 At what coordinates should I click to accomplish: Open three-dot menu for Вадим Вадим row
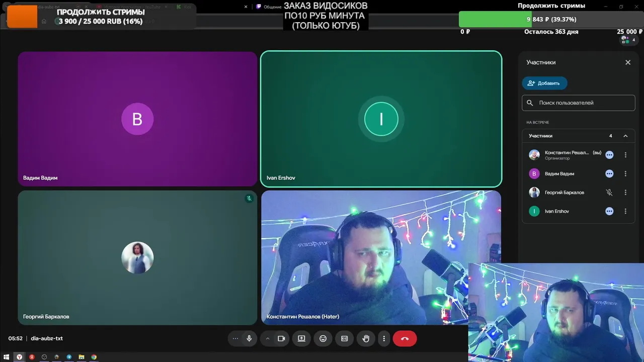click(x=625, y=173)
